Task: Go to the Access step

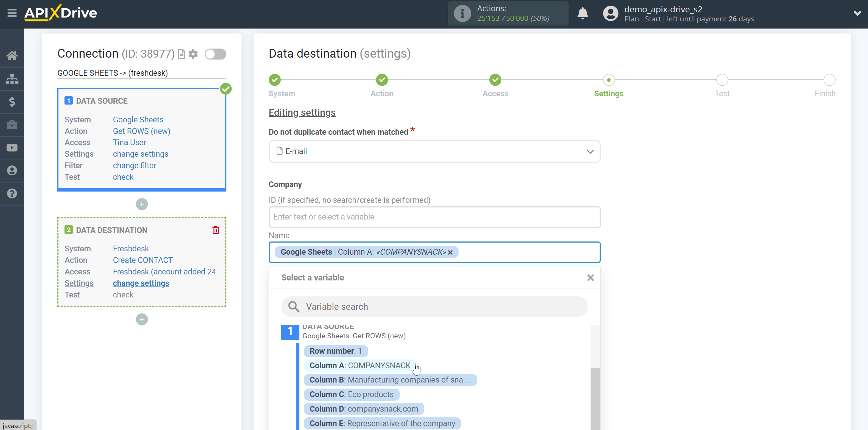Action: [x=495, y=80]
